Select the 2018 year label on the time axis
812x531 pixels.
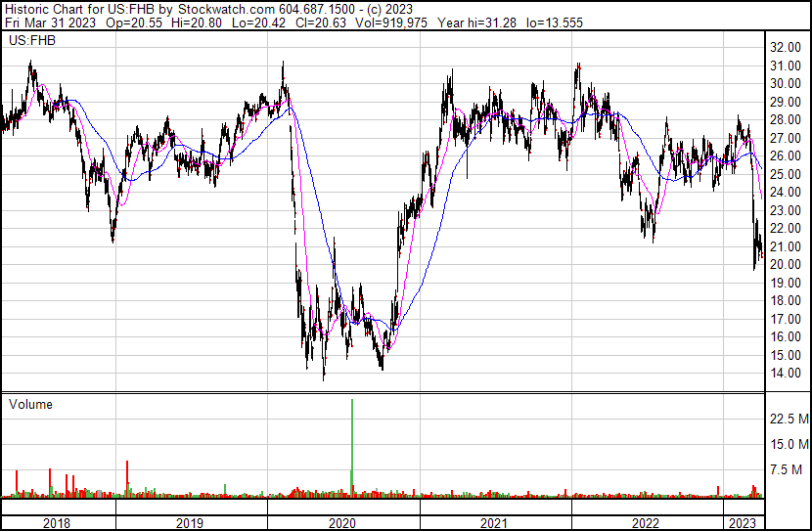point(57,522)
